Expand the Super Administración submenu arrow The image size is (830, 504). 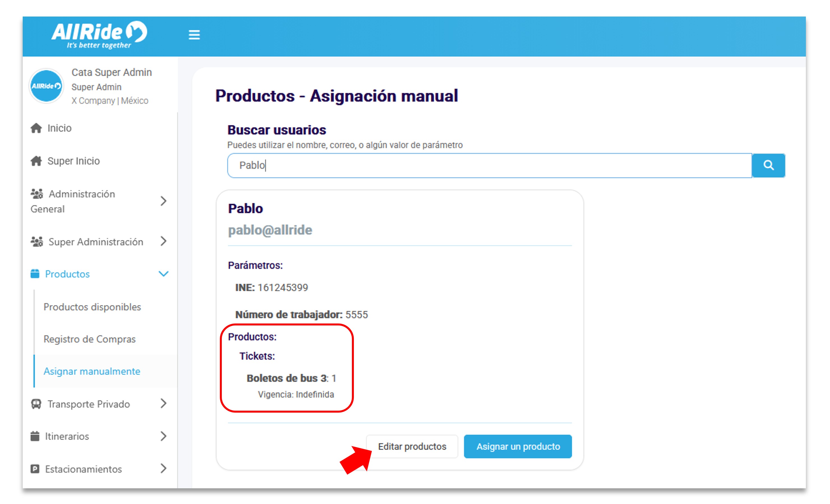coord(163,241)
